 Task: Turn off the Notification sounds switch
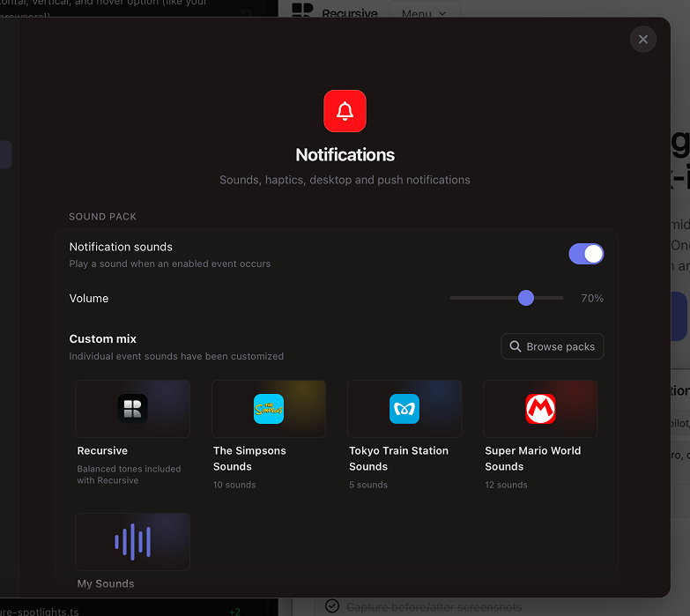pyautogui.click(x=586, y=254)
